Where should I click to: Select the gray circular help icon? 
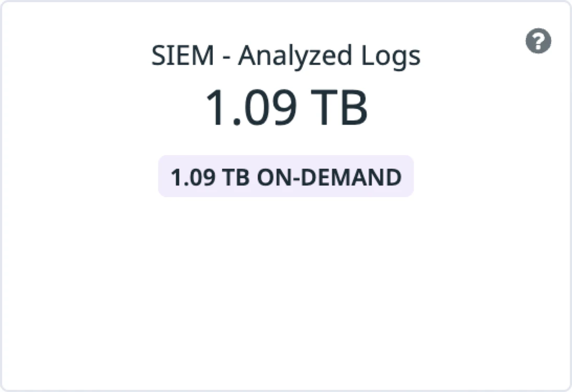point(538,41)
